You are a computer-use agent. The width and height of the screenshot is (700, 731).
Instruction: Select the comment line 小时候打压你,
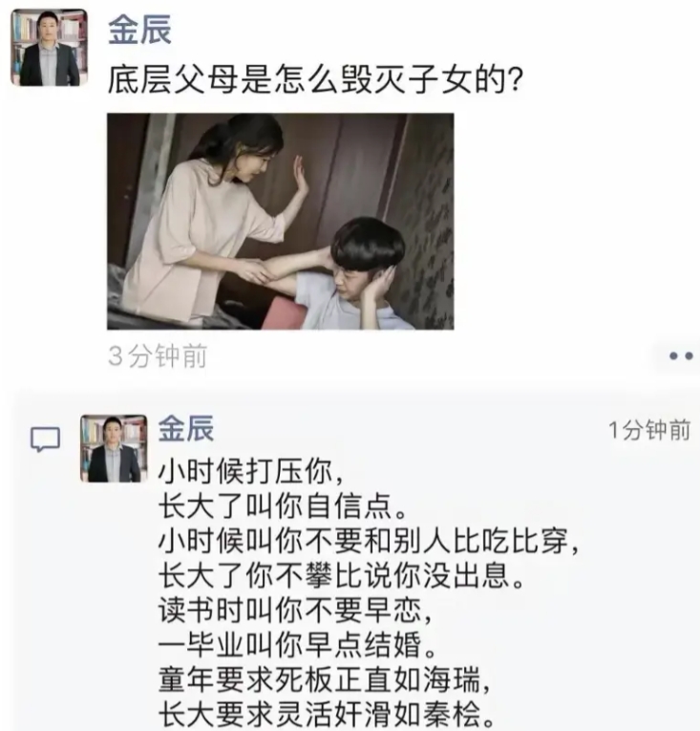click(x=251, y=471)
